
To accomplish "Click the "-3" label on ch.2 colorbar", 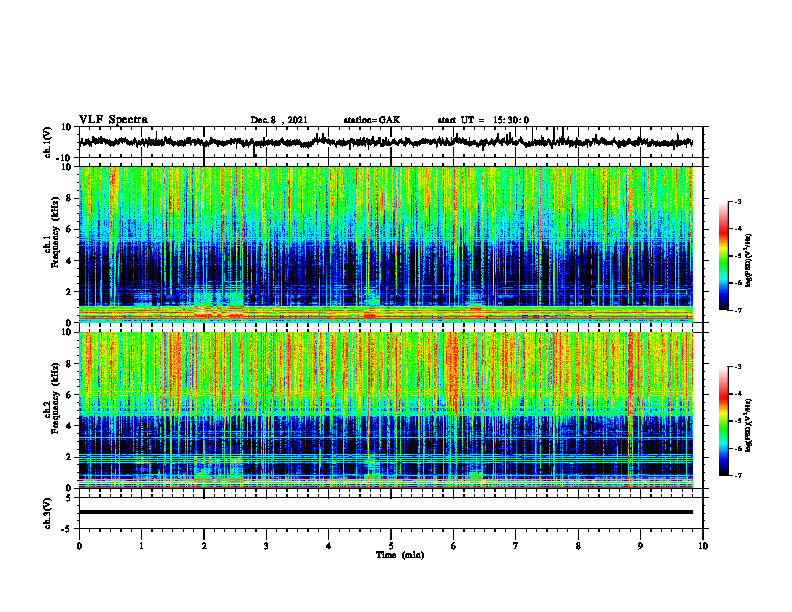I will [x=738, y=367].
